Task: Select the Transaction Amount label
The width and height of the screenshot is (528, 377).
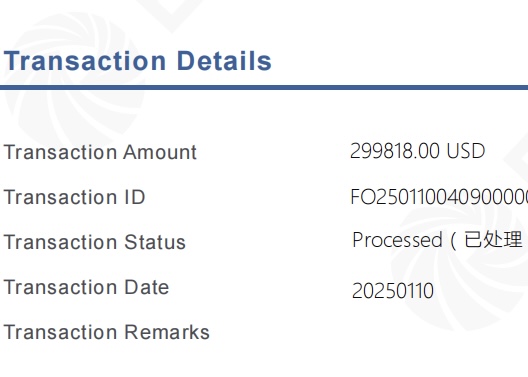Action: pos(100,152)
